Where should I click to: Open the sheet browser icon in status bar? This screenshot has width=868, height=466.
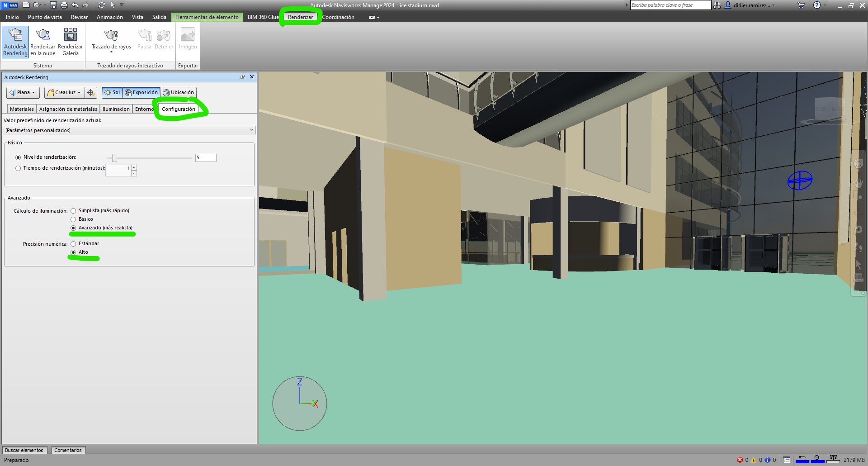[x=787, y=460]
